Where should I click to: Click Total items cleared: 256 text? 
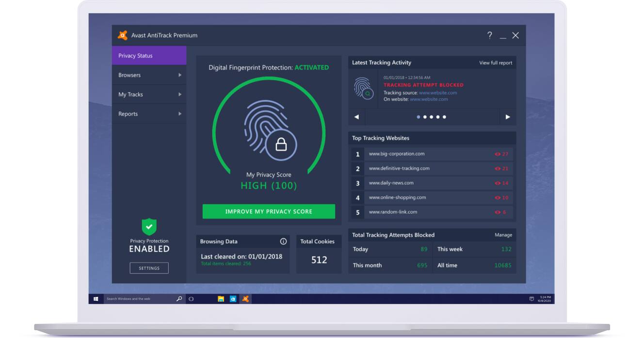click(226, 263)
